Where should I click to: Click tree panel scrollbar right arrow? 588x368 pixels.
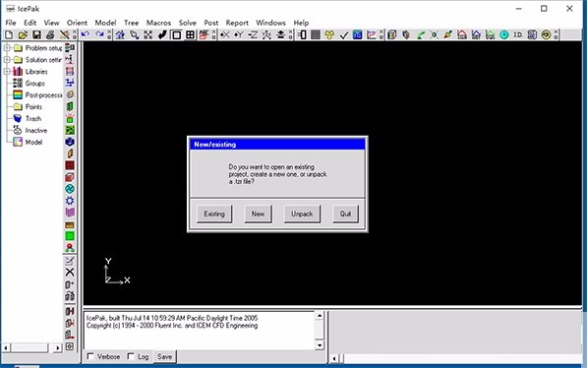coord(57,348)
